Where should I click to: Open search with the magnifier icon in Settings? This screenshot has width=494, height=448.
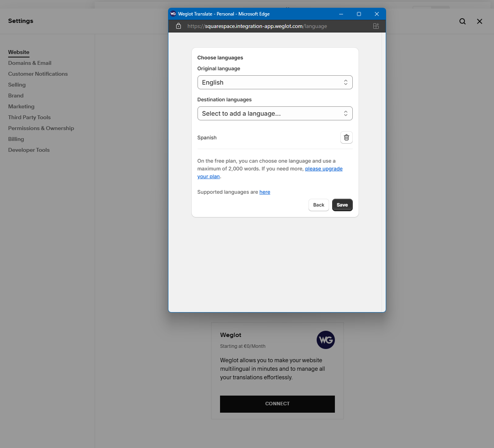(x=462, y=21)
